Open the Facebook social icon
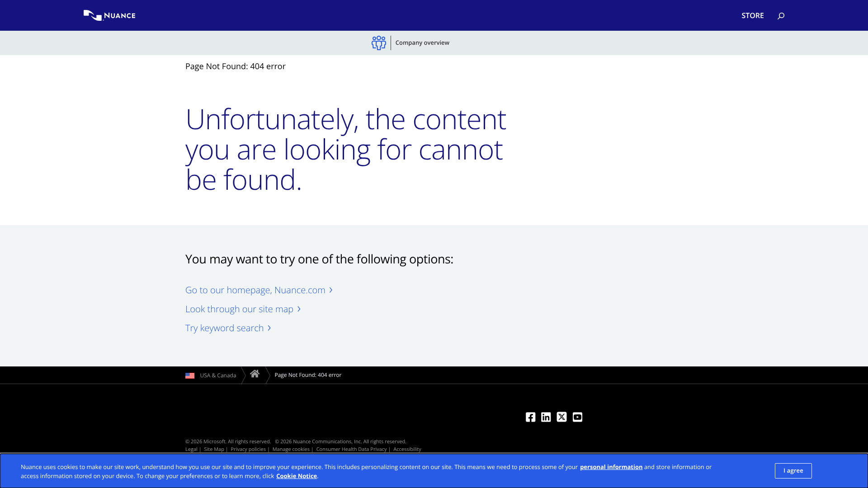The width and height of the screenshot is (868, 488). point(530,417)
